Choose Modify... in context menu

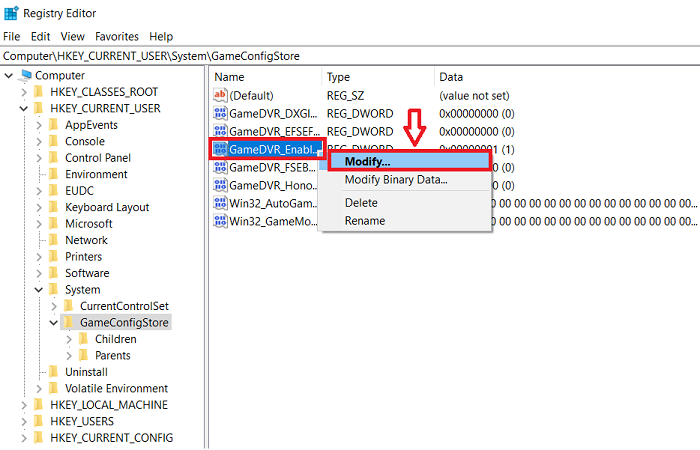[x=409, y=161]
